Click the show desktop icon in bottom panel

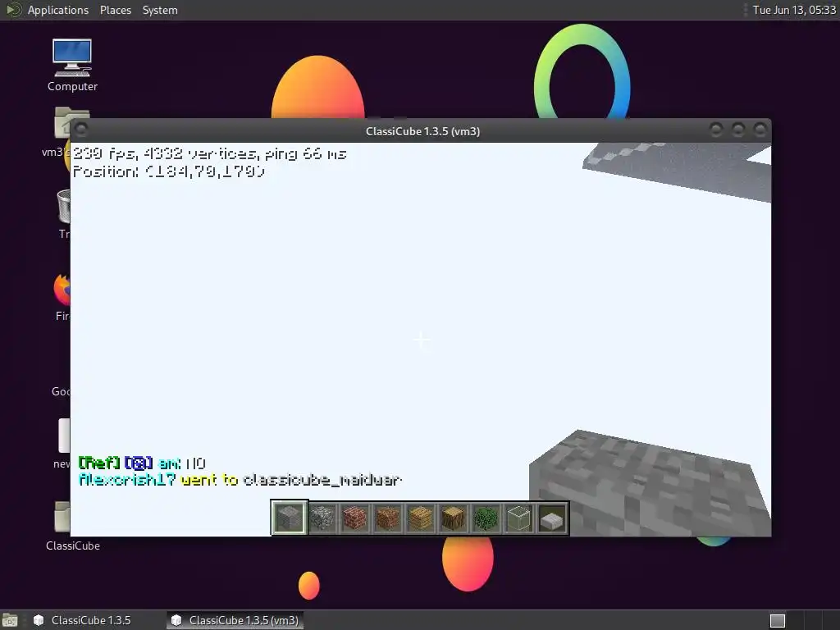pyautogui.click(x=10, y=620)
